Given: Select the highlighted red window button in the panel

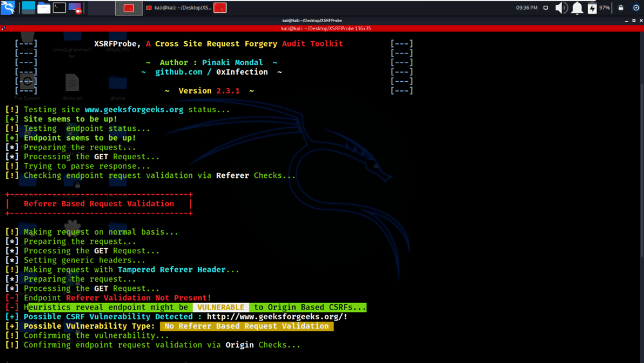Looking at the screenshot, I should [x=129, y=8].
